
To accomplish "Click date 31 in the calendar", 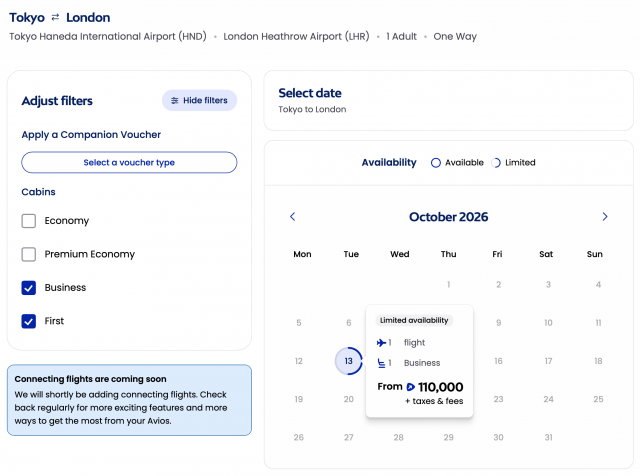I will click(x=548, y=438).
